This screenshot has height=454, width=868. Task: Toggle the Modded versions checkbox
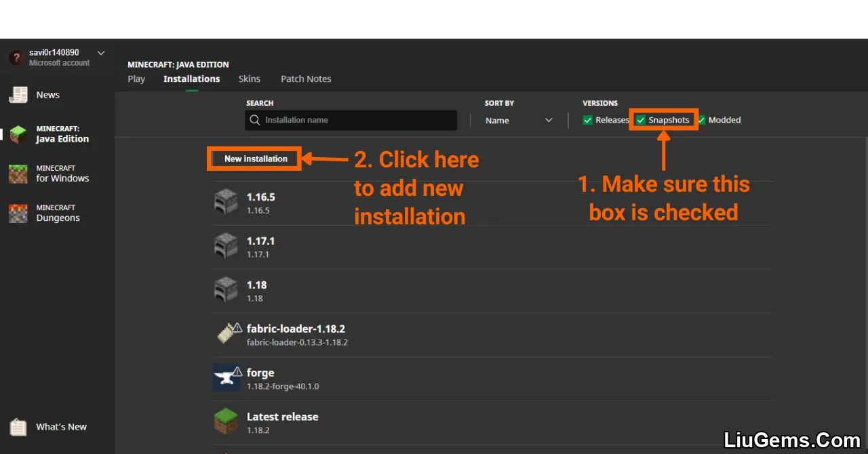point(702,120)
